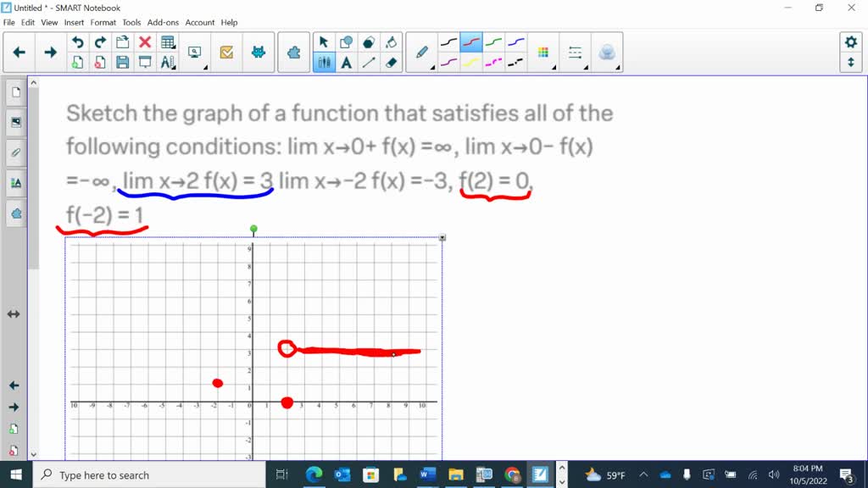Click the Undo icon
868x488 pixels.
coord(76,41)
